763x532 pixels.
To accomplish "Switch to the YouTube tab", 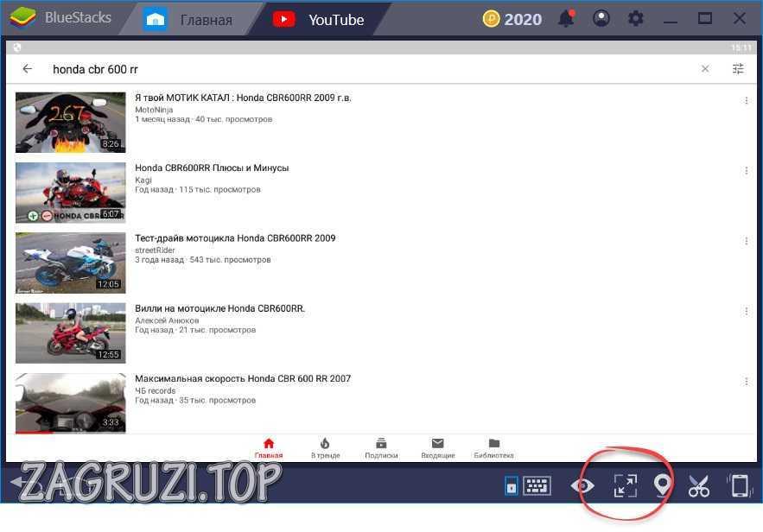I will point(318,20).
